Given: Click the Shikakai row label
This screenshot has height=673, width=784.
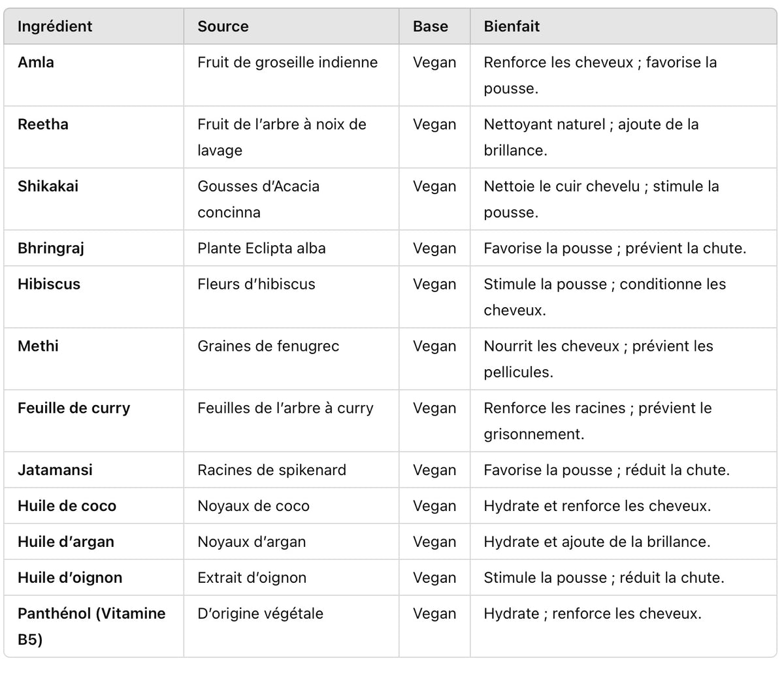Looking at the screenshot, I should coord(48,187).
